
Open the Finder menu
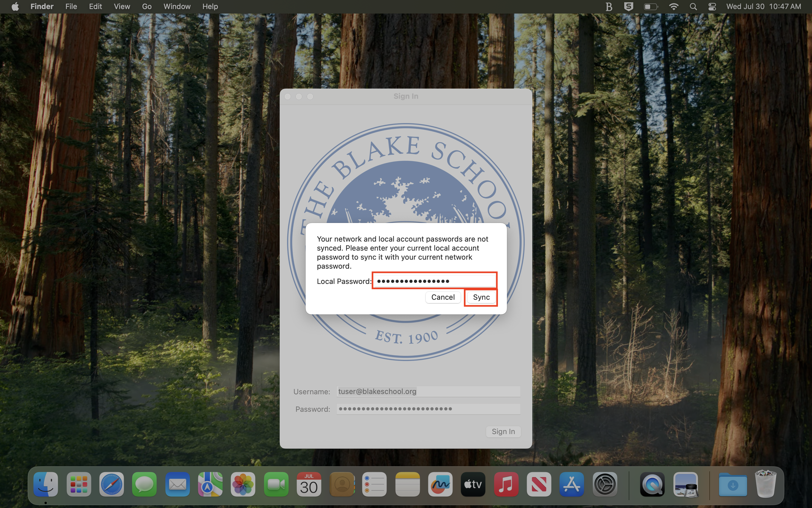42,6
